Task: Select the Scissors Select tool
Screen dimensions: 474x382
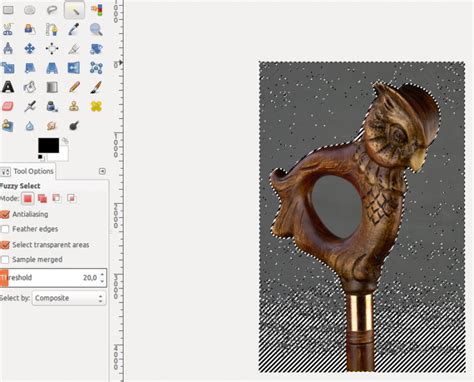Action: point(8,29)
